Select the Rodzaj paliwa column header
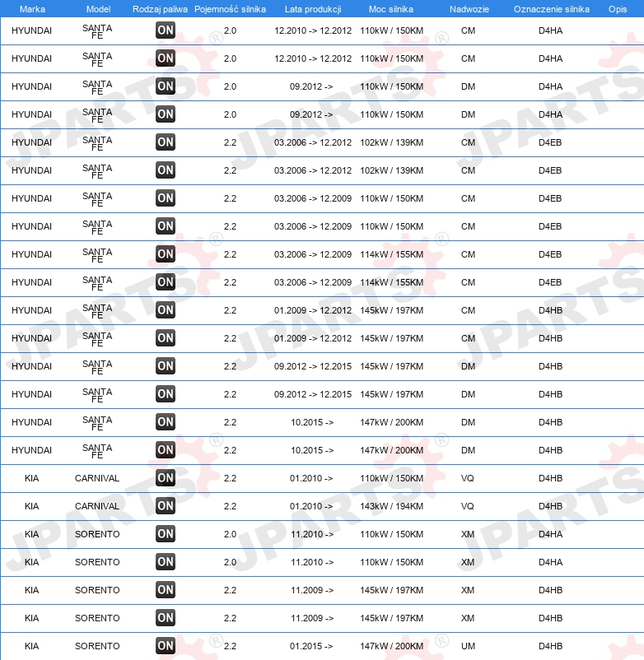The width and height of the screenshot is (644, 660). (160, 9)
